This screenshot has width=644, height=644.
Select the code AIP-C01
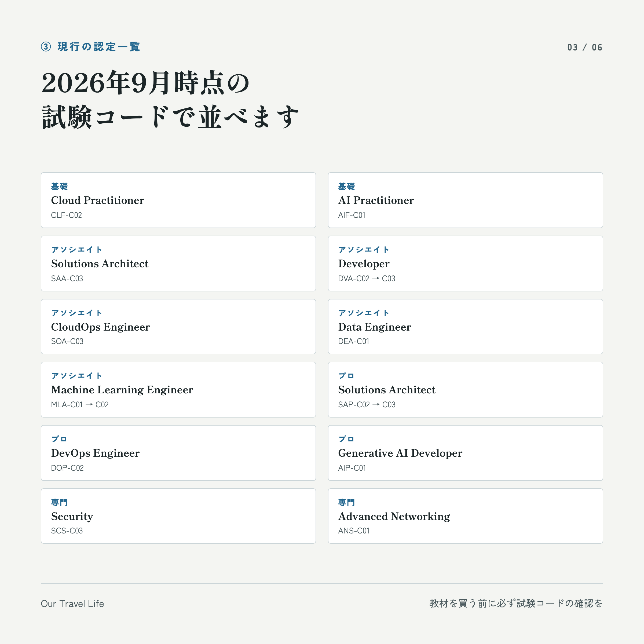pos(352,468)
